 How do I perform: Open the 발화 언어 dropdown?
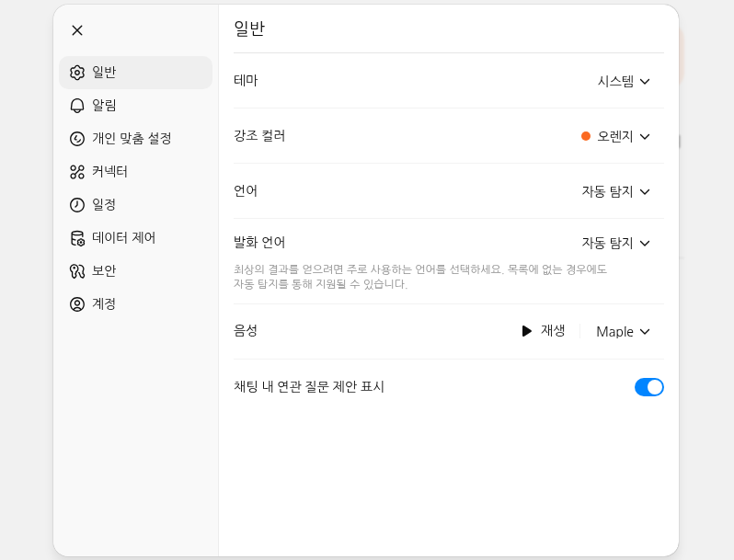point(615,244)
